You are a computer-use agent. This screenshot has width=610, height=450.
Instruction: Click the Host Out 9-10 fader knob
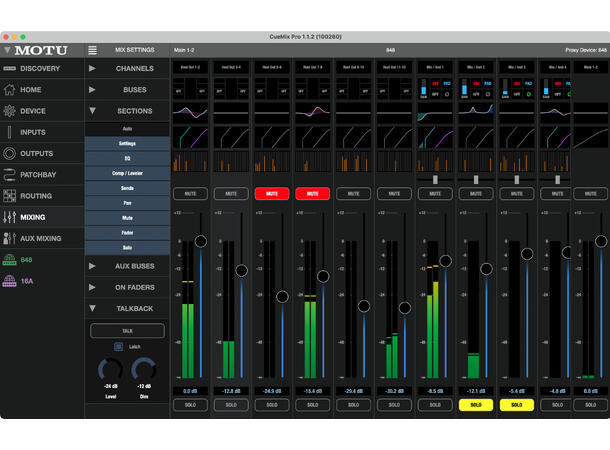pyautogui.click(x=364, y=307)
